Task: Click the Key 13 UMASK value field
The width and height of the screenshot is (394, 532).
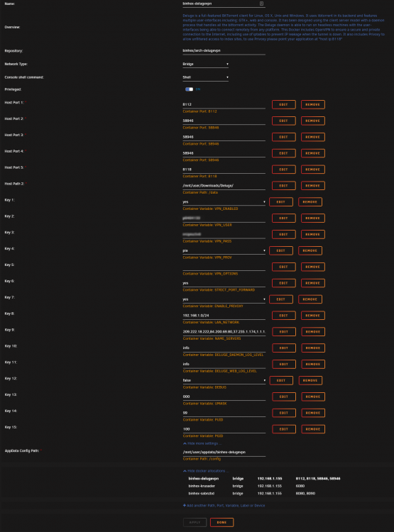Action: click(x=224, y=397)
